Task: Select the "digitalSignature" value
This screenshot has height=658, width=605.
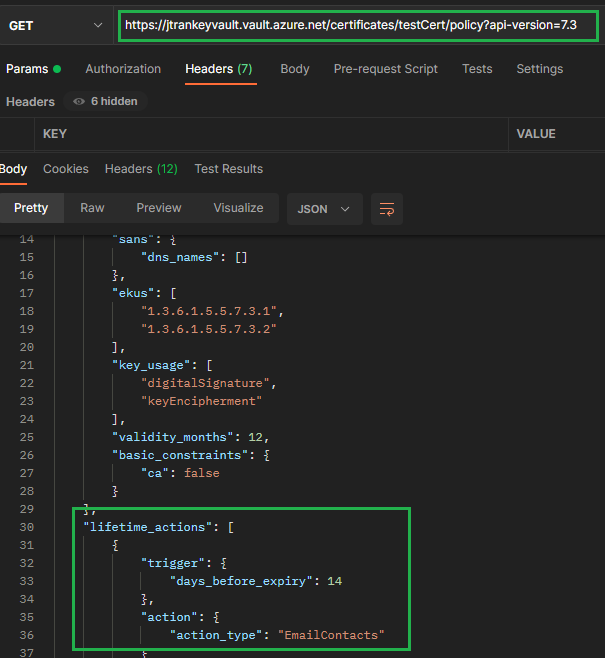Action: (205, 383)
